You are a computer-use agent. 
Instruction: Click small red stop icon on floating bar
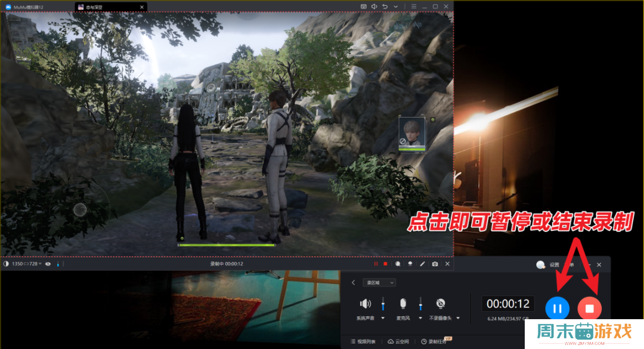[x=386, y=264]
